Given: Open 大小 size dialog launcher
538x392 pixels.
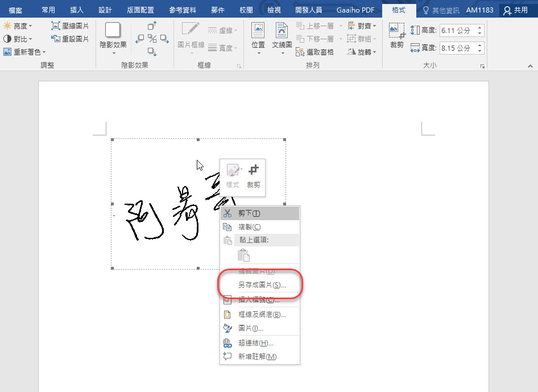Looking at the screenshot, I should (482, 66).
